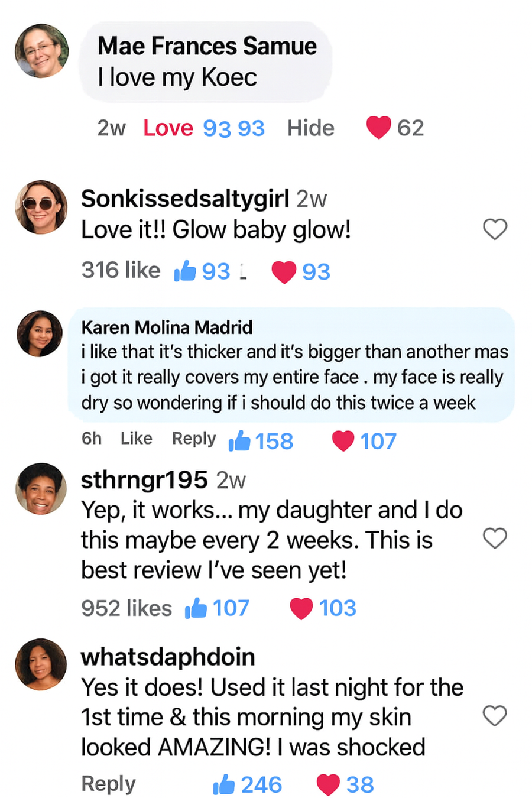The image size is (532, 798).
Task: Click thumbs-up icon next to 246
Action: click(x=224, y=785)
